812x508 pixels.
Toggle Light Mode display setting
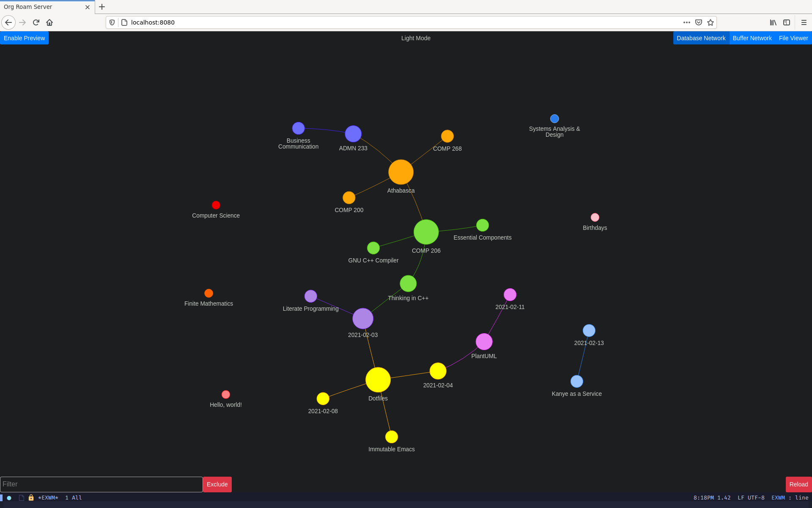tap(415, 38)
